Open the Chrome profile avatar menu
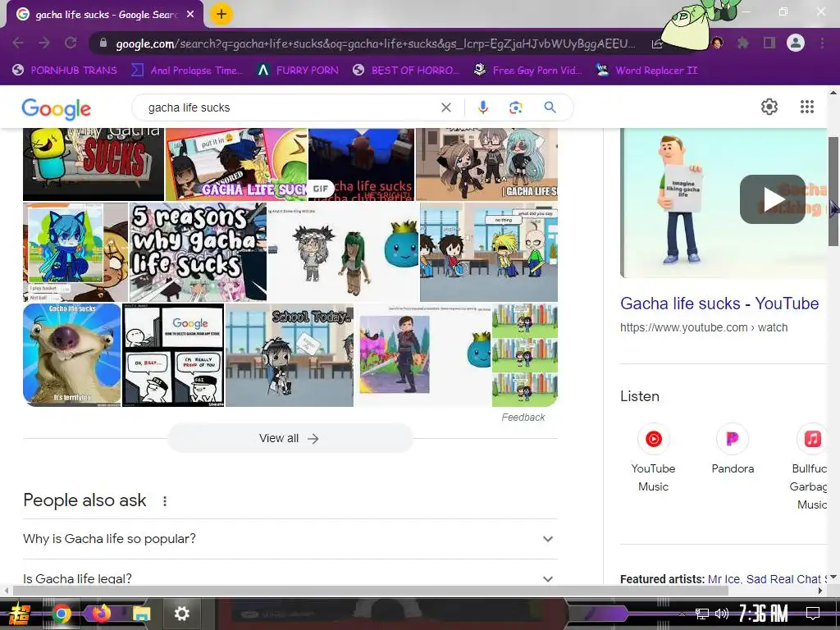Viewport: 840px width, 630px height. (796, 43)
